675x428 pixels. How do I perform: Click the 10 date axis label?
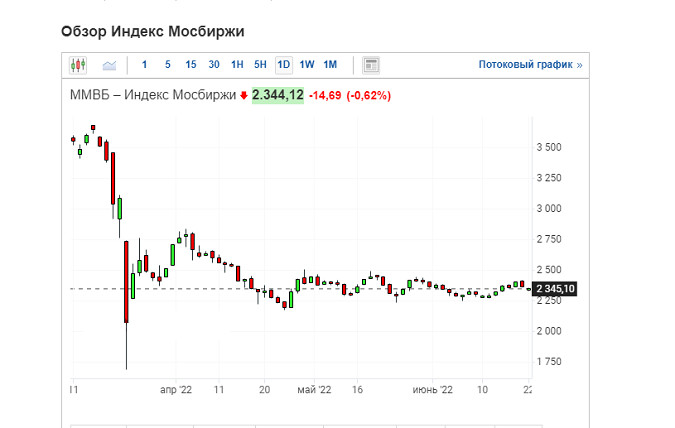click(483, 390)
